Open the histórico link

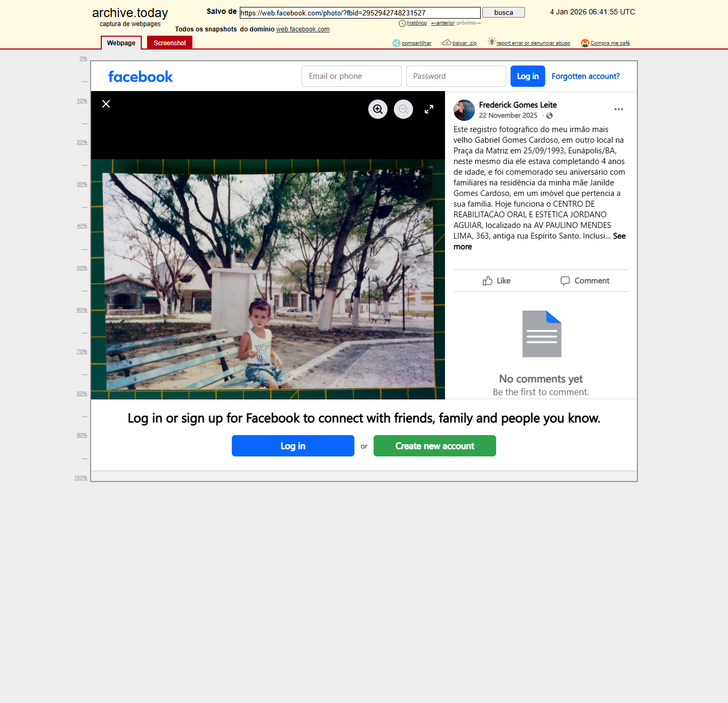[x=417, y=23]
